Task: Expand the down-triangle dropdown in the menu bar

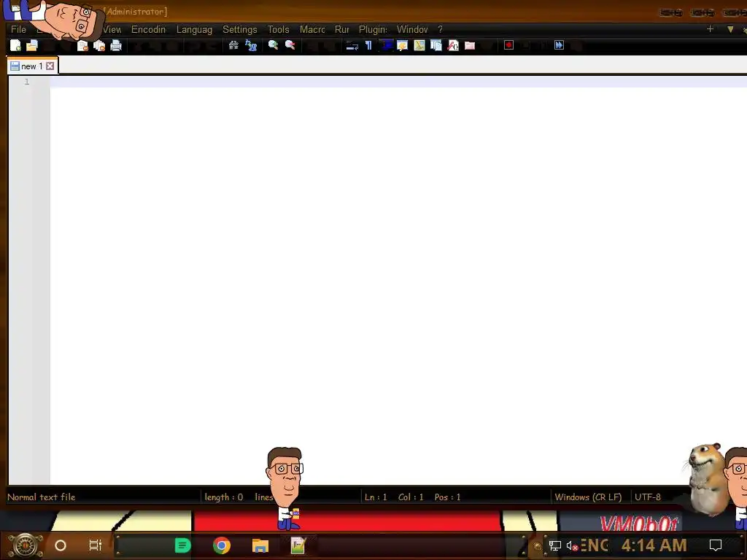Action: pyautogui.click(x=730, y=29)
